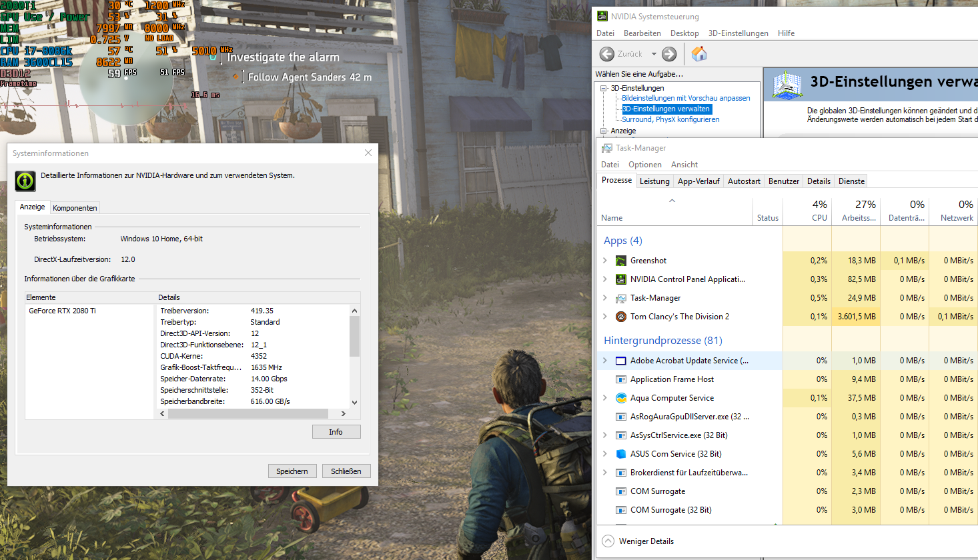The width and height of the screenshot is (978, 560).
Task: Sort by the CPU column header
Action: [x=807, y=211]
